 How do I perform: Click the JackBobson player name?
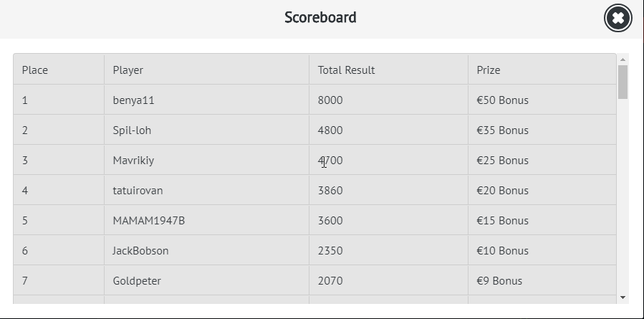click(140, 251)
